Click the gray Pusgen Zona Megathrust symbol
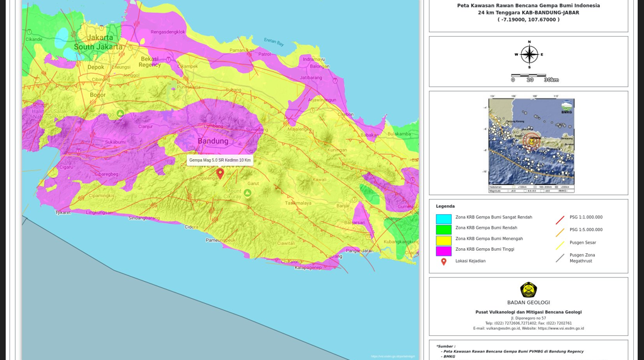Image resolution: width=644 pixels, height=360 pixels. pyautogui.click(x=559, y=258)
